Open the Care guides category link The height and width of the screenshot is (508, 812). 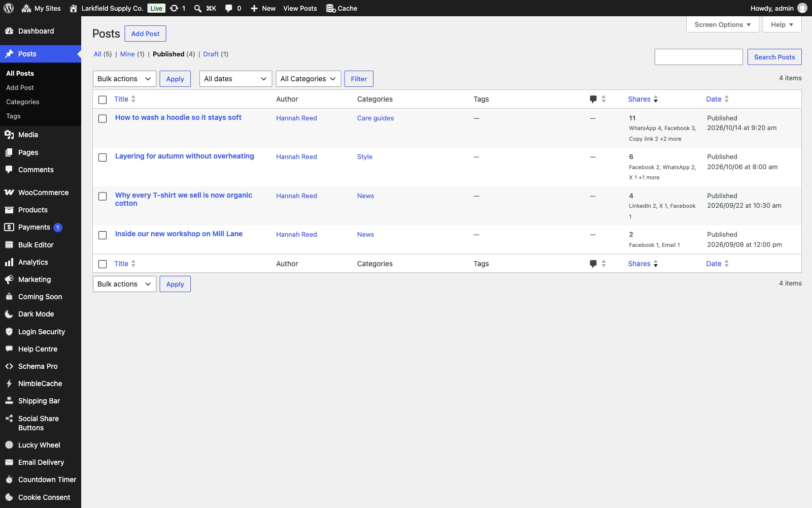[375, 118]
